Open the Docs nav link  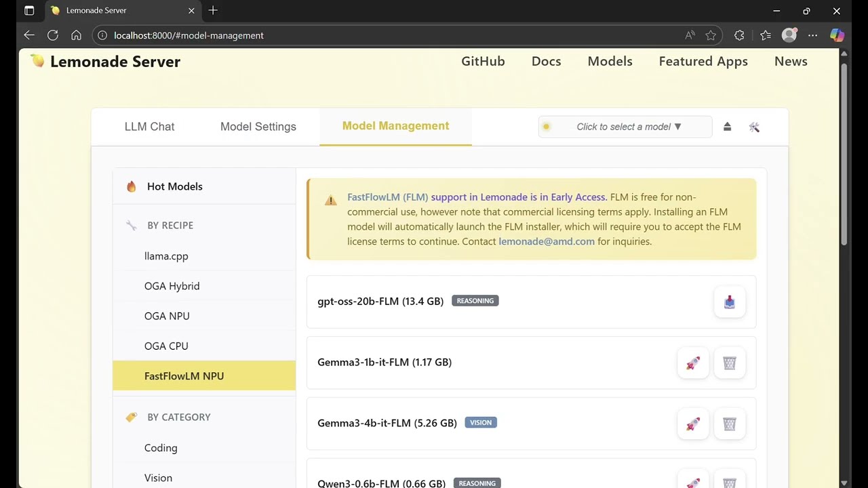coord(546,61)
